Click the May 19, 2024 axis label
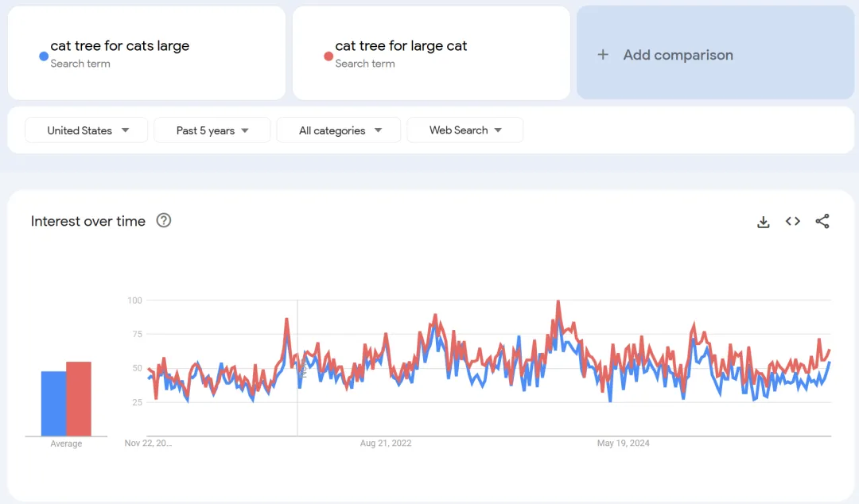Image resolution: width=859 pixels, height=504 pixels. pos(623,443)
